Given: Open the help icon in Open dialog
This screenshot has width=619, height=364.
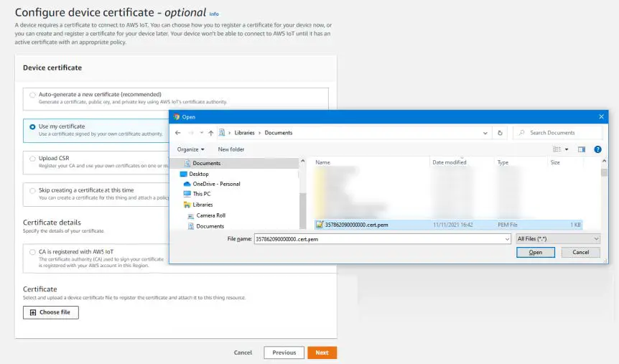Looking at the screenshot, I should point(597,149).
